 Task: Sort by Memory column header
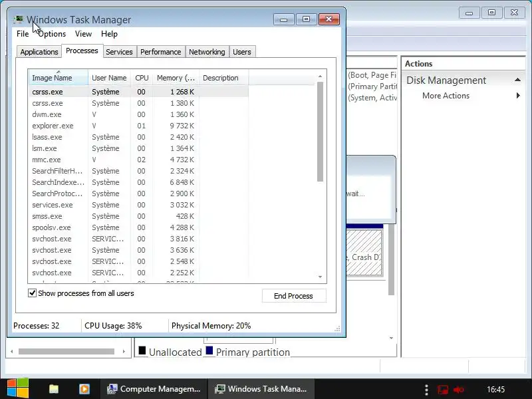(176, 78)
